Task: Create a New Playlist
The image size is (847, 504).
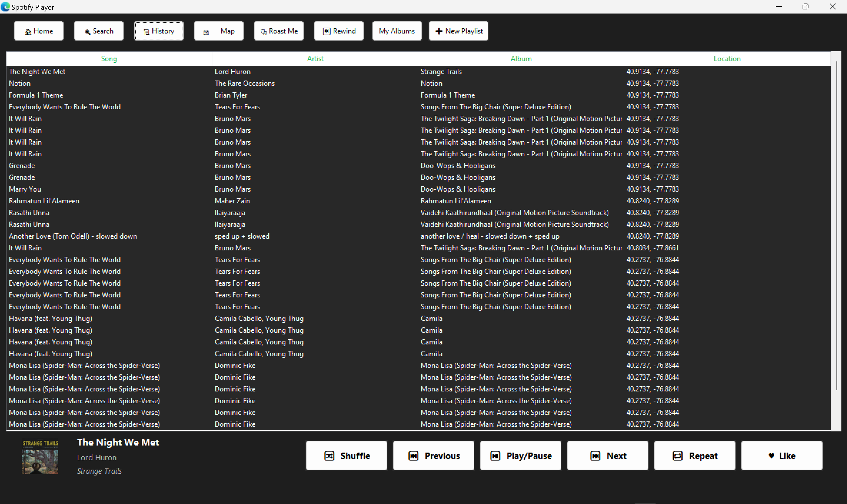Action: coord(458,31)
